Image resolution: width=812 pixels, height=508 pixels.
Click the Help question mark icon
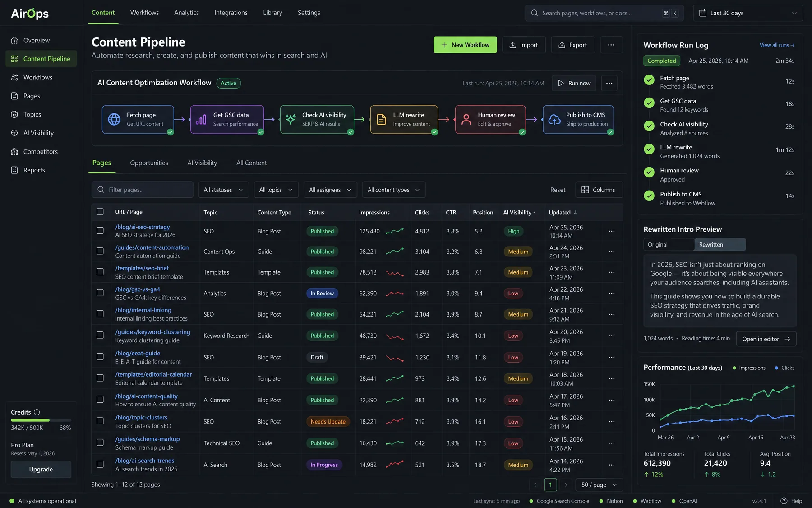coord(784,501)
